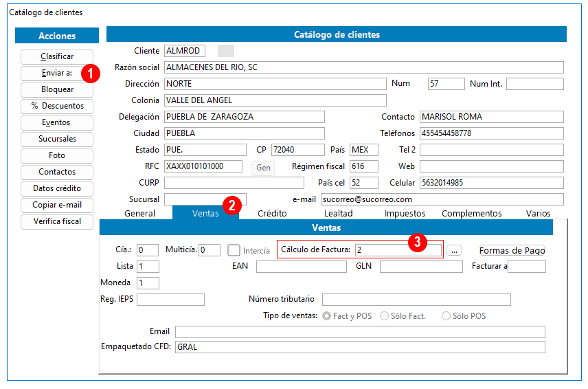Image resolution: width=588 pixels, height=389 pixels.
Task: Click the Colonia field VALLE DEL ANGEL
Action: (x=275, y=100)
